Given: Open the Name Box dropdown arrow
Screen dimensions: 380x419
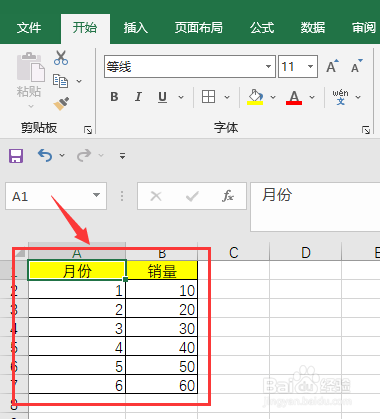Looking at the screenshot, I should [x=97, y=195].
